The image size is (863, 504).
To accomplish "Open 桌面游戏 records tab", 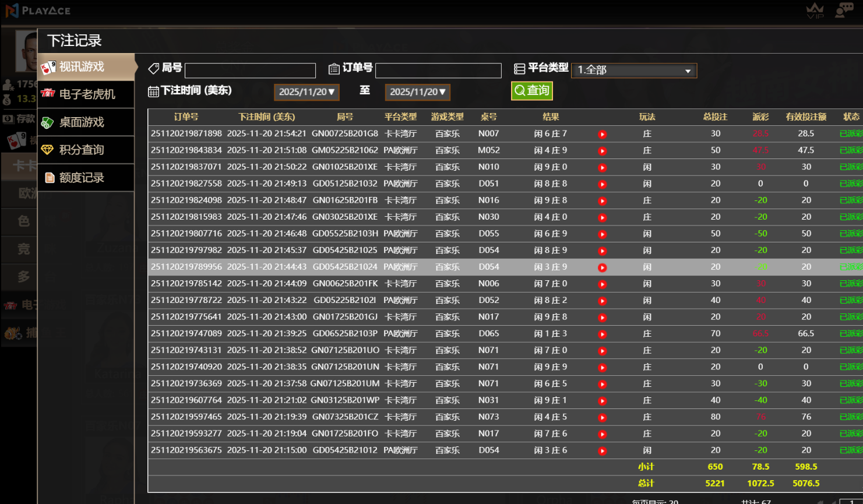I will click(86, 122).
